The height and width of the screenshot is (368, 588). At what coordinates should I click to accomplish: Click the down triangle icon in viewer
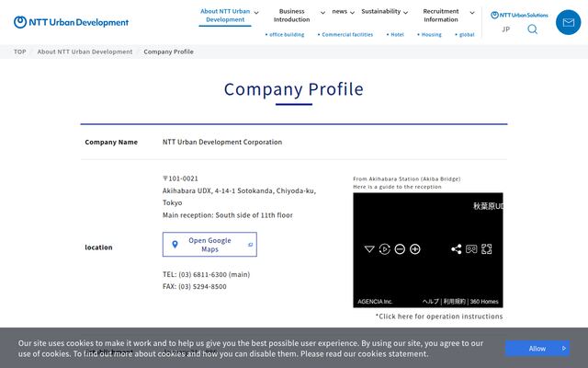(369, 249)
